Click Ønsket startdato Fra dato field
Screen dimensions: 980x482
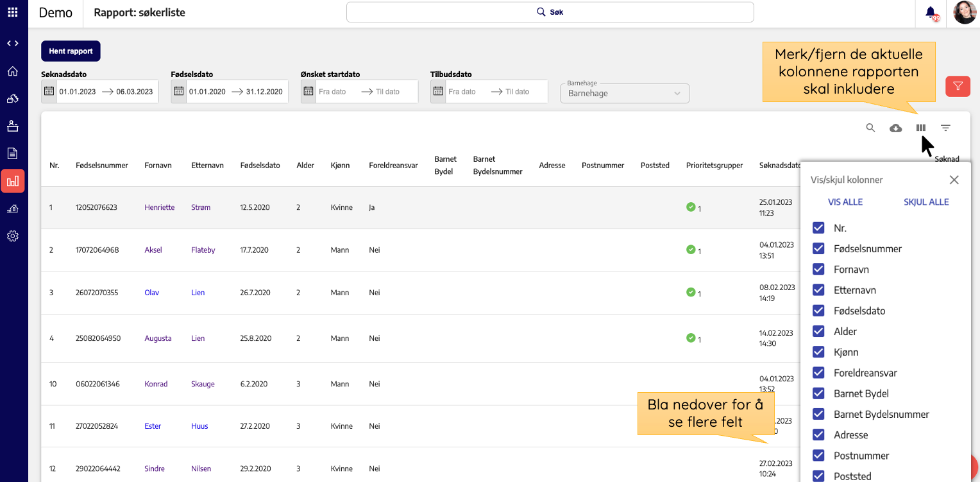(332, 92)
